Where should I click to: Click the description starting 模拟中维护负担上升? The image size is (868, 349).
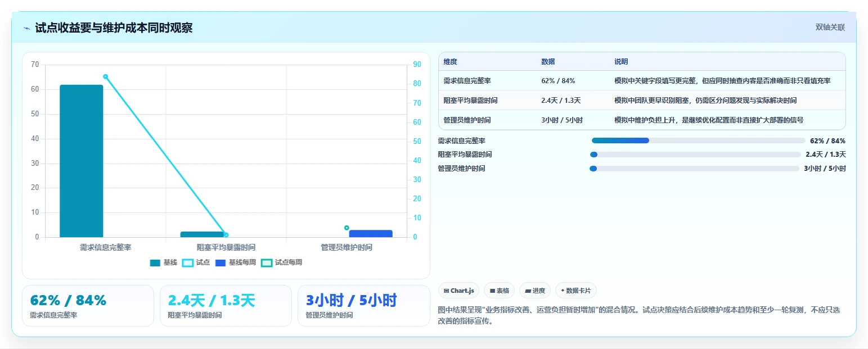click(709, 120)
